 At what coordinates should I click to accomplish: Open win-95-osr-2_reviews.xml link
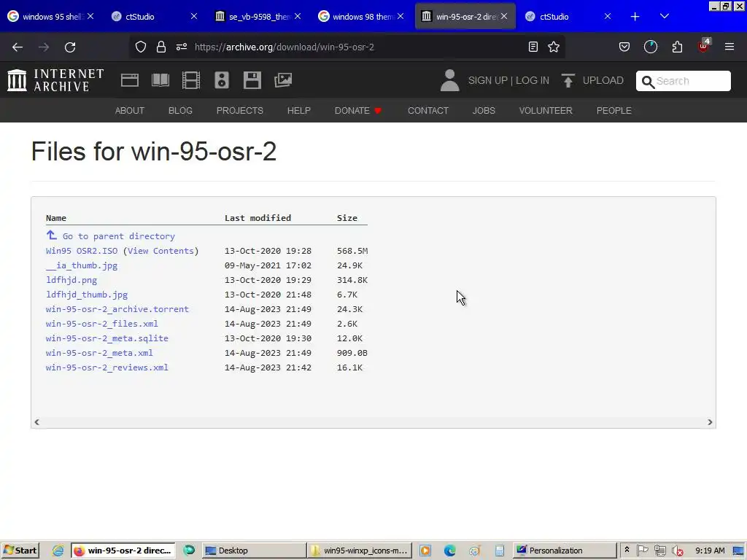[x=107, y=367]
